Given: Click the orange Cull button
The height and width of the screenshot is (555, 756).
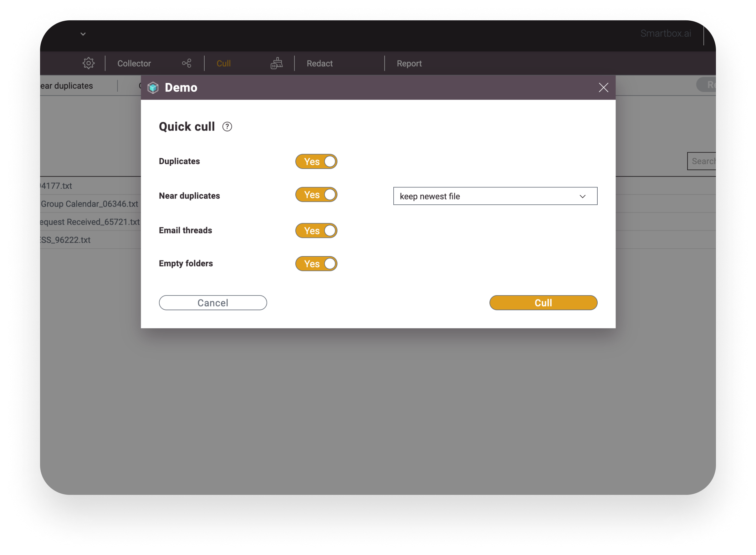Looking at the screenshot, I should (x=543, y=303).
